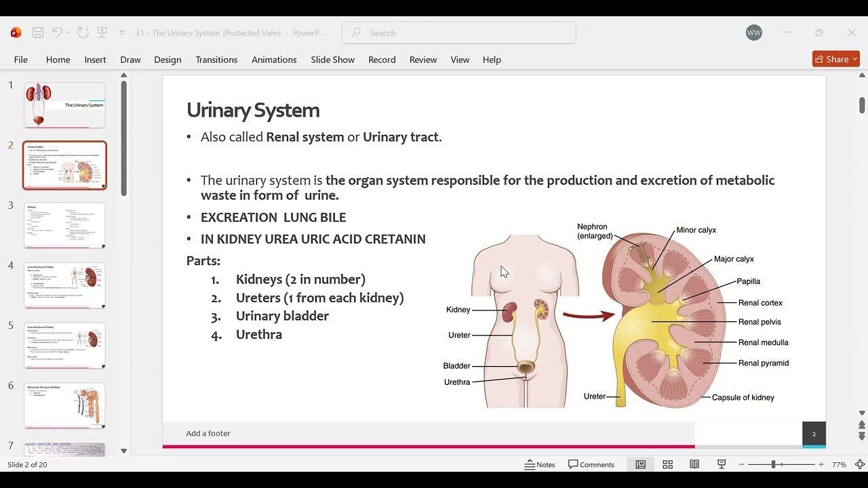The image size is (868, 488).
Task: Click Fit slide to current window icon
Action: pos(860,464)
